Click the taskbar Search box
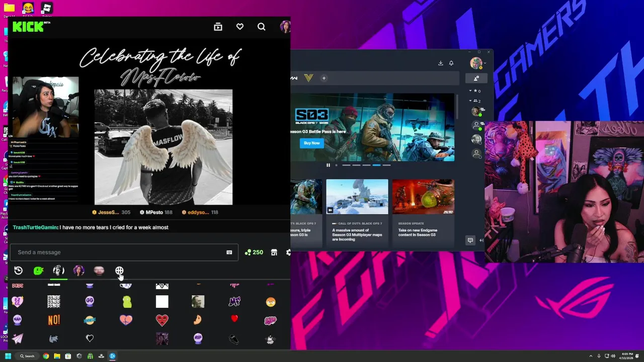The height and width of the screenshot is (362, 644). click(x=27, y=356)
